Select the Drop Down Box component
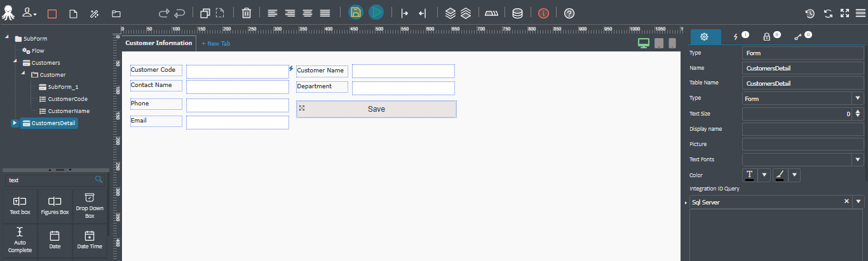Screen dimensions: 868x261 (90, 206)
